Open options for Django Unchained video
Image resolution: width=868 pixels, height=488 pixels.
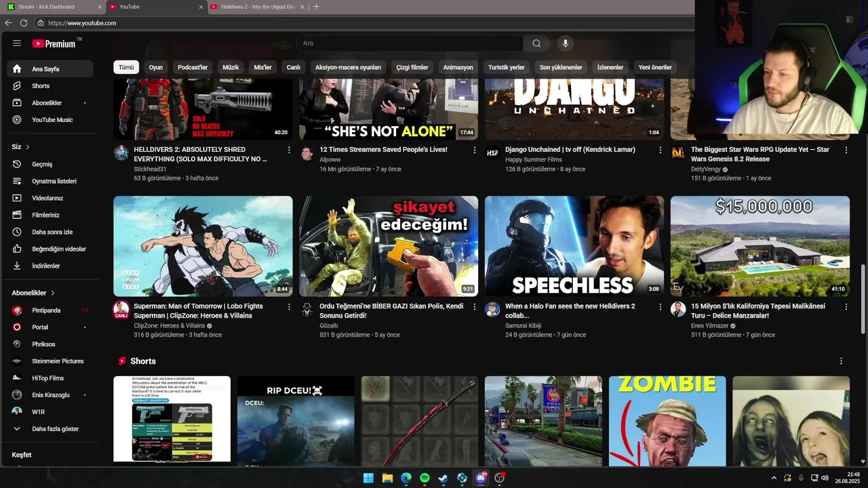[x=660, y=150]
